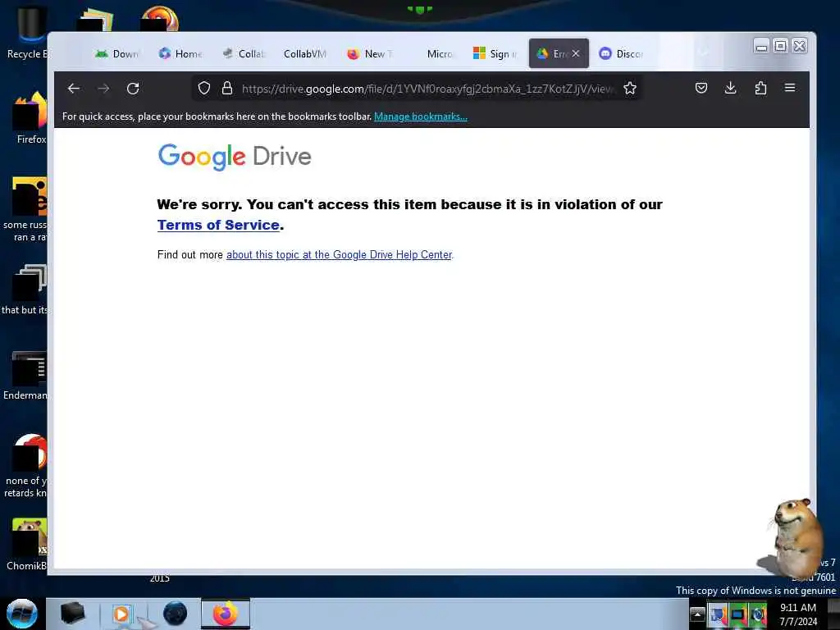Expand the list all tabs dropdown

click(703, 52)
